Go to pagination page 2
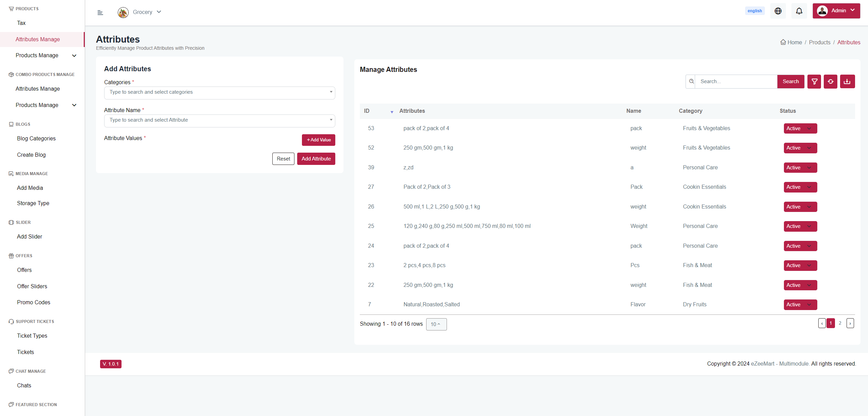 coord(840,323)
